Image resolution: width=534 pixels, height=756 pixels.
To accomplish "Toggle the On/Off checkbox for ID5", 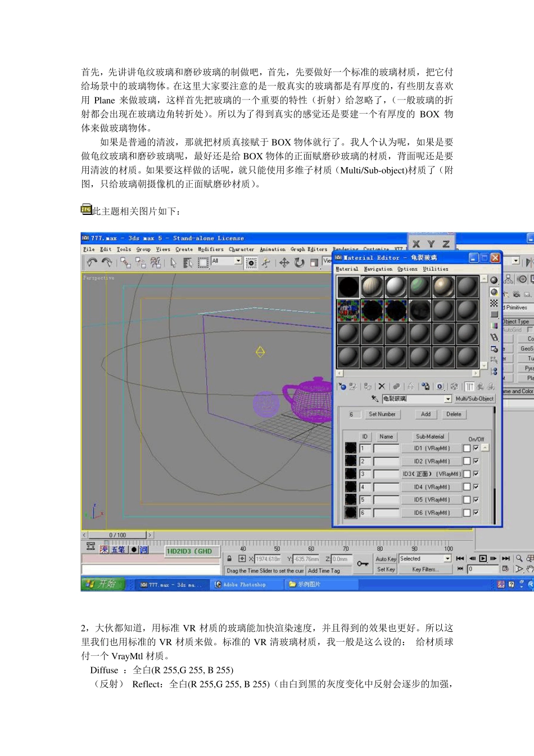I will [476, 499].
